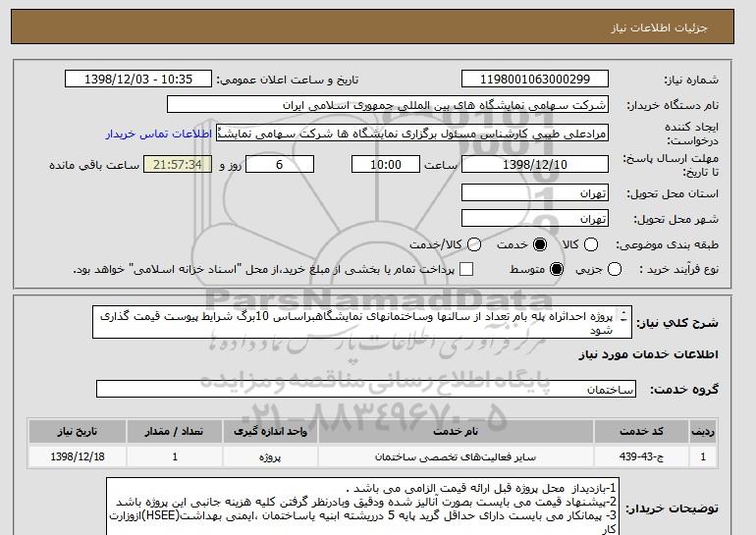Screen dimensions: 756x535
Task: Select the کالا radio button
Action: (591, 244)
